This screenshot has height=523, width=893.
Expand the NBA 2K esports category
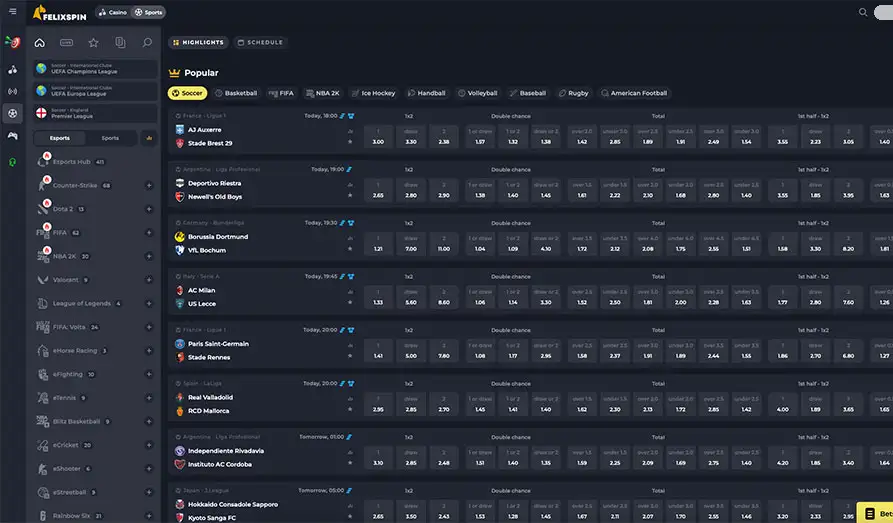click(x=149, y=256)
